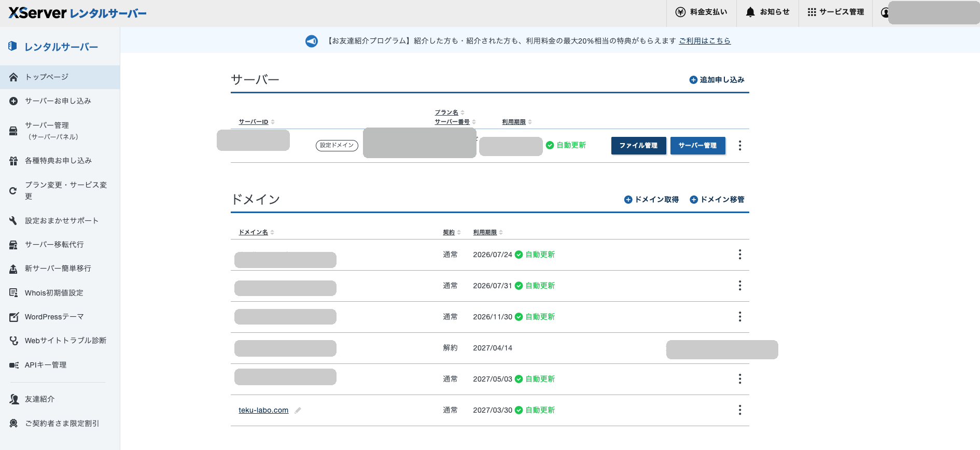Open the ご利用はこちら link
980x450 pixels.
coord(705,41)
